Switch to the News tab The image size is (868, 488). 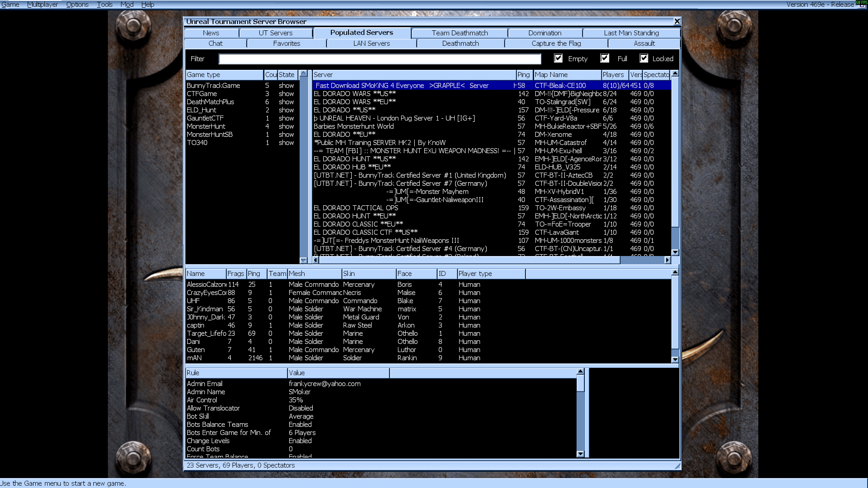pyautogui.click(x=211, y=33)
